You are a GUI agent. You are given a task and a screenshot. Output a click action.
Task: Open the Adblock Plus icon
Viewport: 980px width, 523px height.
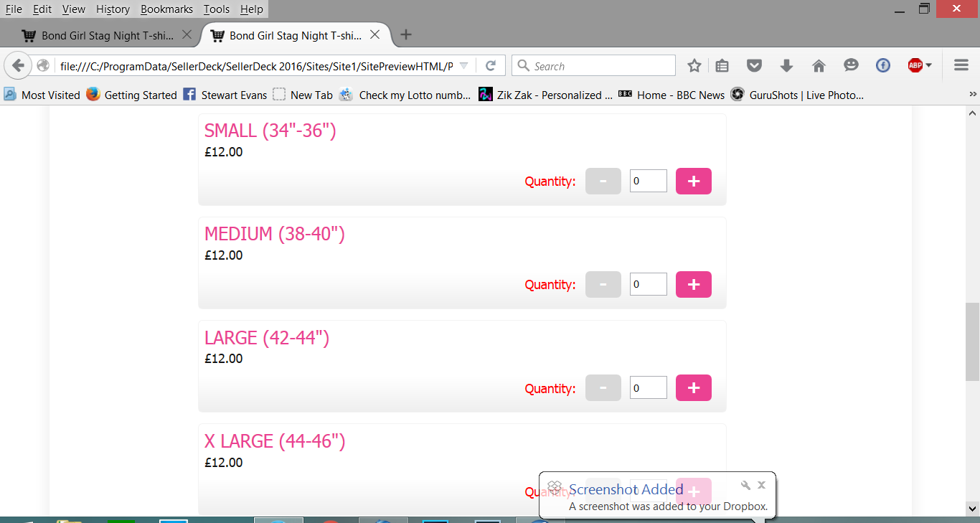coord(915,66)
